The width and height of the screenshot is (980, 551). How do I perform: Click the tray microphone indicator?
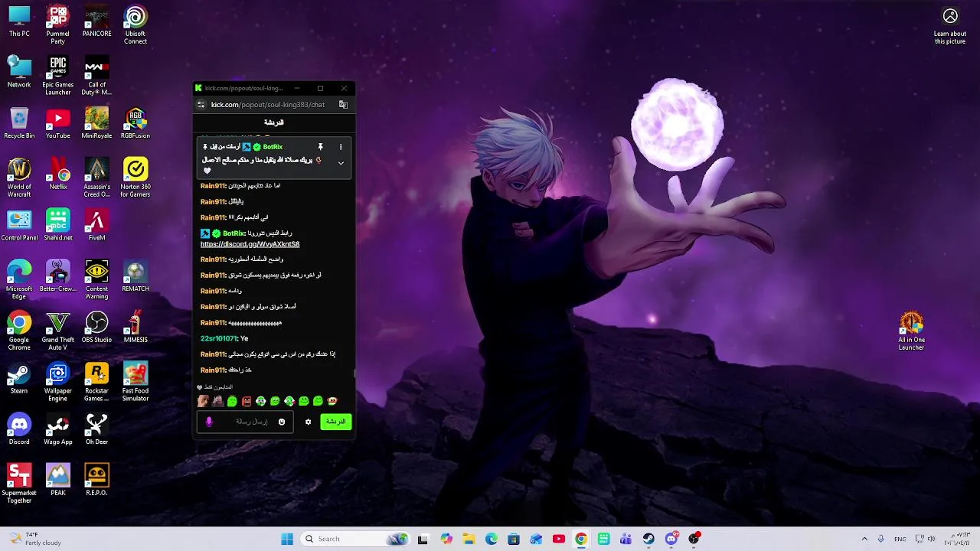tap(880, 539)
